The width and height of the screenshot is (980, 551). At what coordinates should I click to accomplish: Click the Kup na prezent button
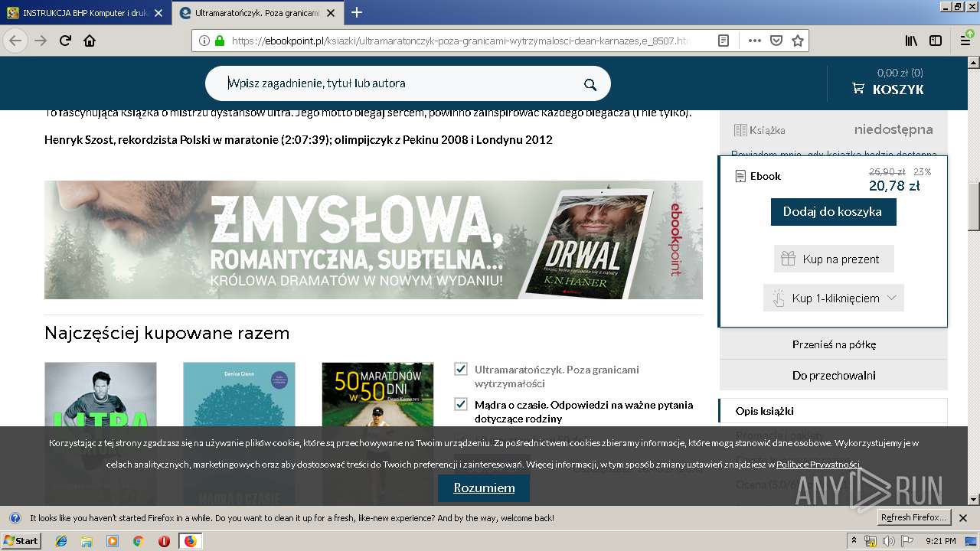(833, 259)
